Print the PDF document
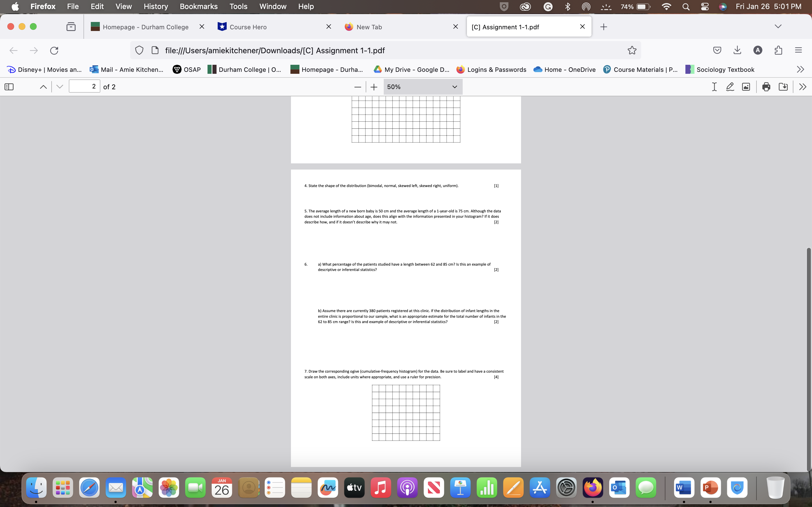Viewport: 812px width, 507px height. point(766,86)
